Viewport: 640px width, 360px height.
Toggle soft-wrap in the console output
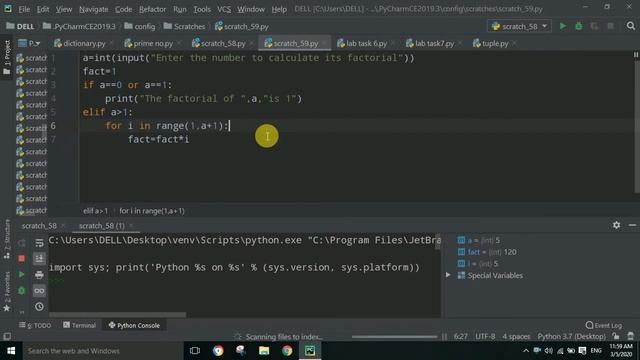[x=39, y=243]
